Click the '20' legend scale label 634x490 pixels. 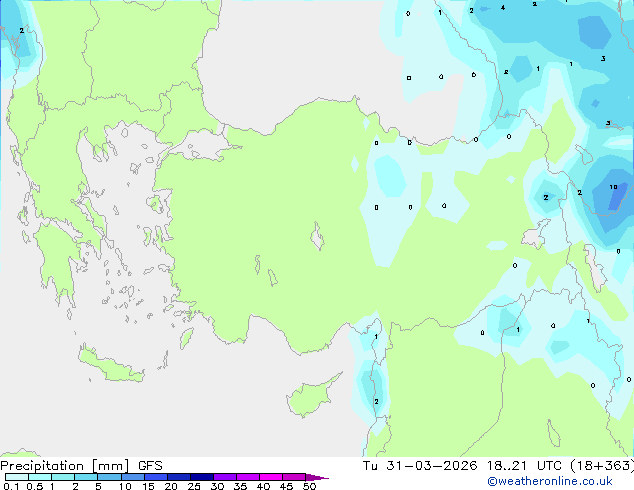point(171,486)
